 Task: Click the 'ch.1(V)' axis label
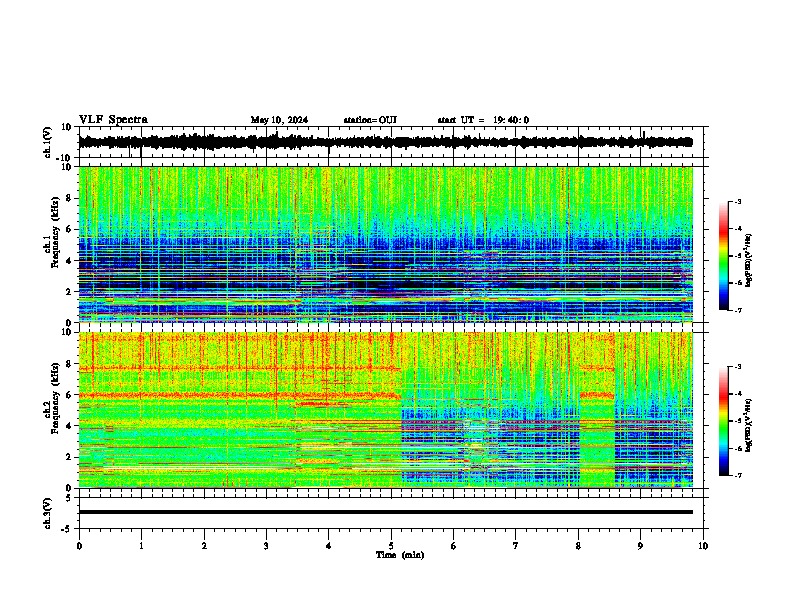pyautogui.click(x=47, y=142)
